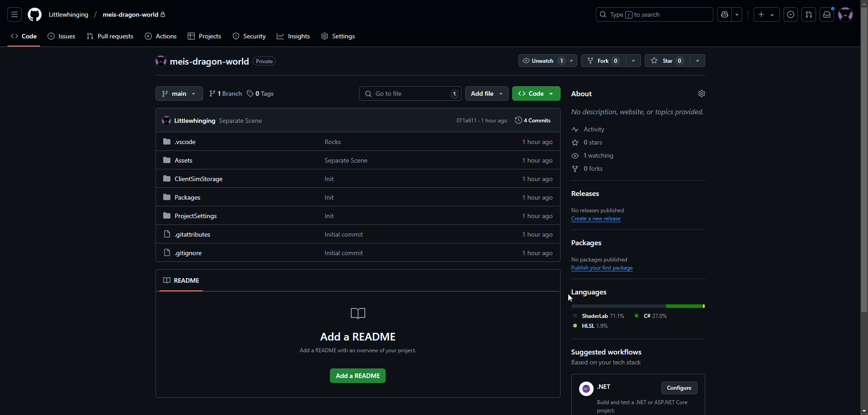
Task: Open pull requests icon in top bar
Action: pos(809,14)
